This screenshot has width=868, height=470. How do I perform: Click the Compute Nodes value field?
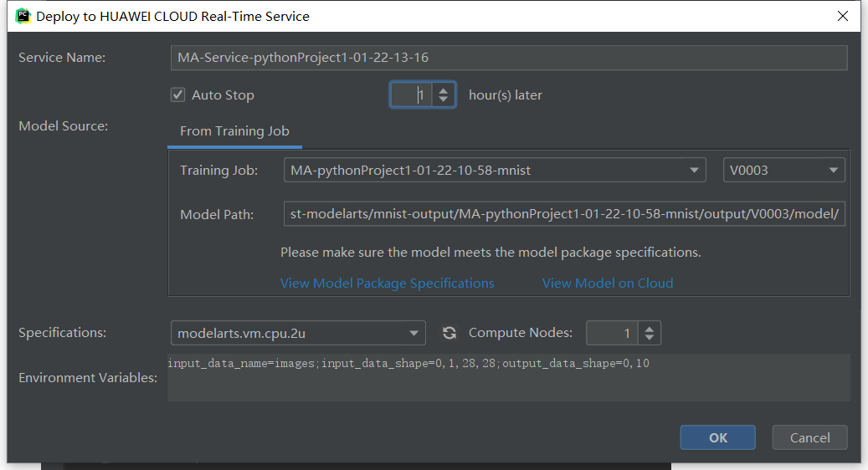[x=612, y=333]
